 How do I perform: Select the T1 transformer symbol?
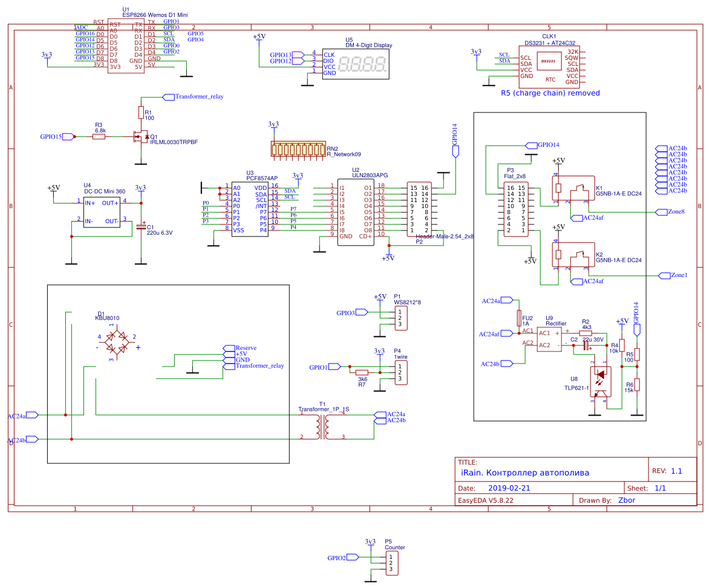[322, 426]
